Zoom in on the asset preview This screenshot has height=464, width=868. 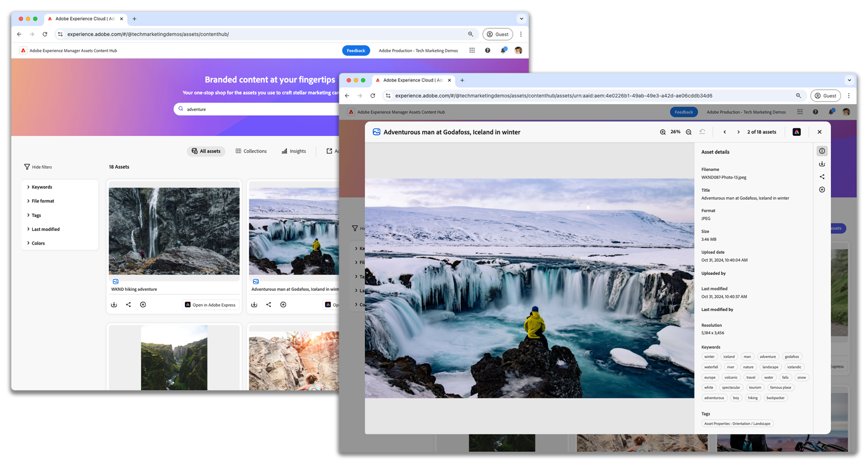coord(663,132)
